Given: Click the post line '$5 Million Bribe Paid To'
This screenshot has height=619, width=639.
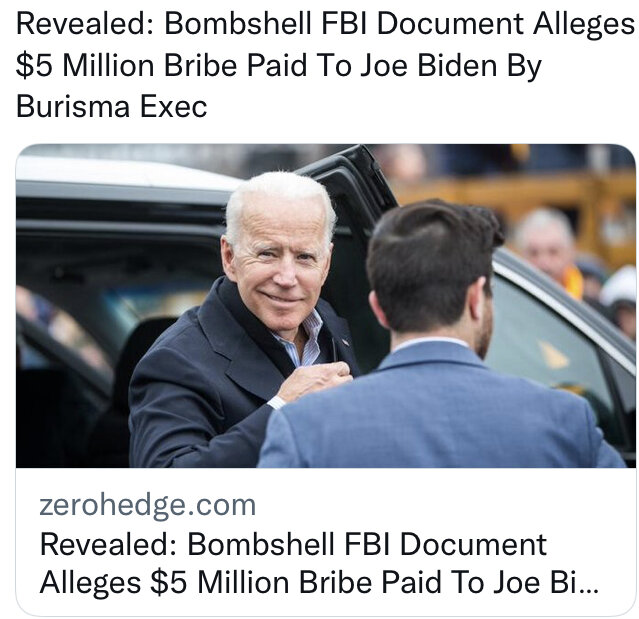Looking at the screenshot, I should pyautogui.click(x=279, y=65).
